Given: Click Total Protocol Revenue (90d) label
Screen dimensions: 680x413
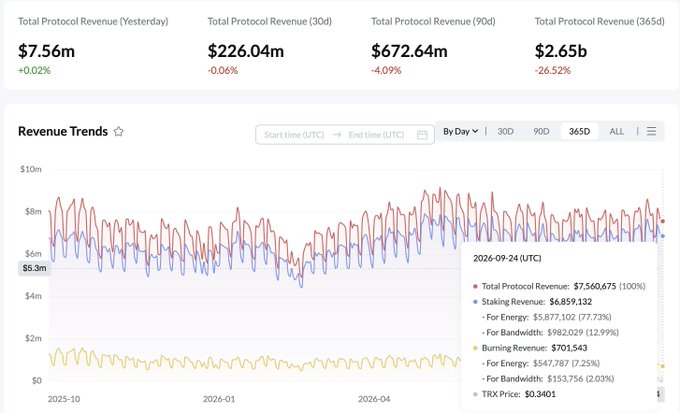Looking at the screenshot, I should (x=433, y=21).
